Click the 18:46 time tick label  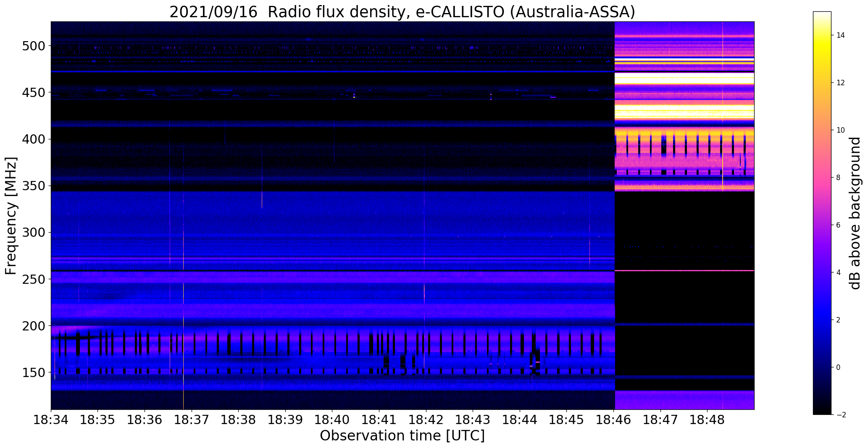[x=614, y=419]
